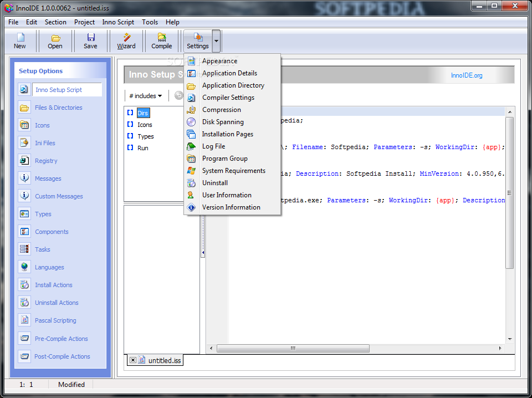Click the Registry sidebar icon
This screenshot has height=398, width=532.
tap(24, 161)
